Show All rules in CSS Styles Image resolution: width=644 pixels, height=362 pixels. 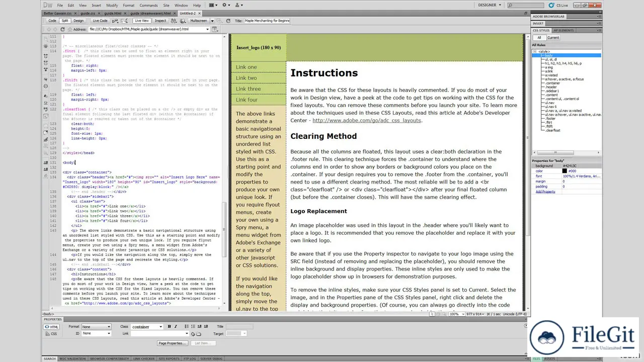[x=539, y=37]
